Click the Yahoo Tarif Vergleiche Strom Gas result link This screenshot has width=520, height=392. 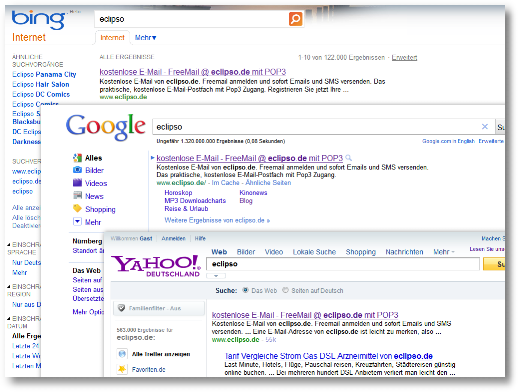329,356
